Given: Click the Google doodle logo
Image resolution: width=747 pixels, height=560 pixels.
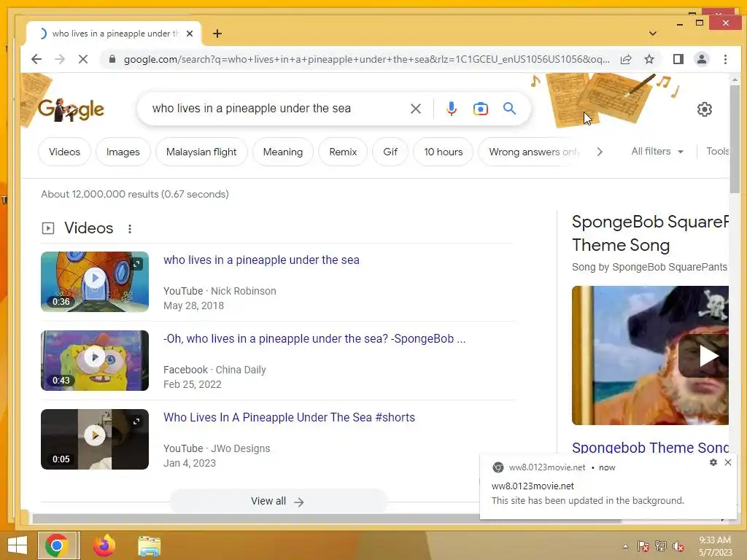Looking at the screenshot, I should [x=71, y=109].
